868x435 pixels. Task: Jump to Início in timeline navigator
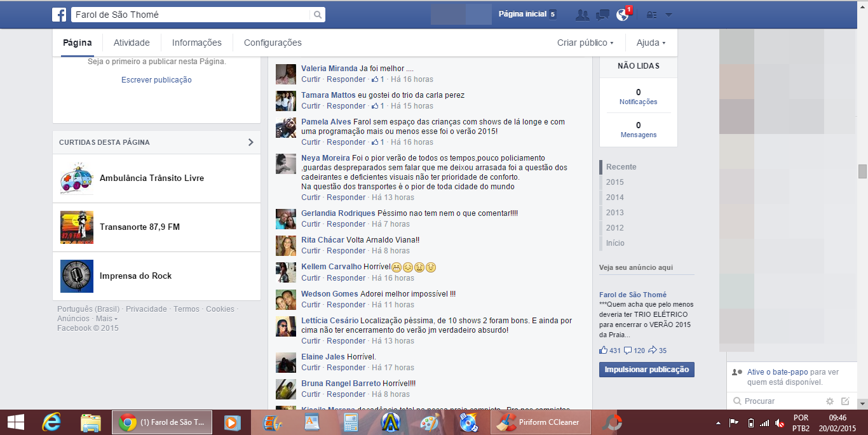click(615, 243)
